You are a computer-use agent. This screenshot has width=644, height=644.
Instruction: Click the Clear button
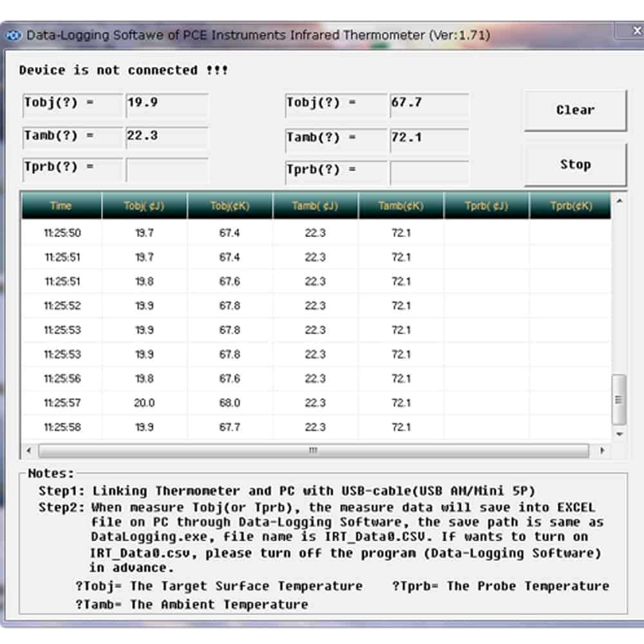[x=575, y=110]
